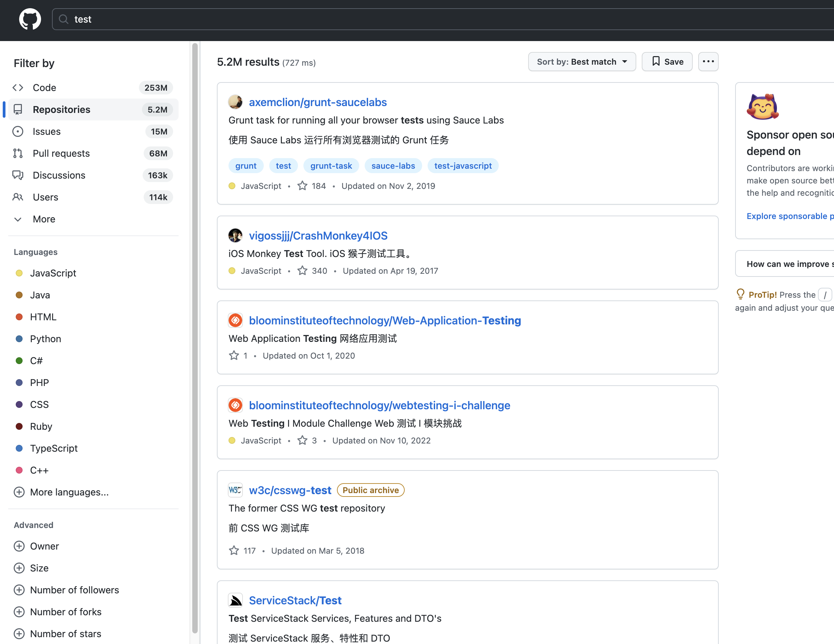Click the axemclion avatar thumbnail

point(235,102)
